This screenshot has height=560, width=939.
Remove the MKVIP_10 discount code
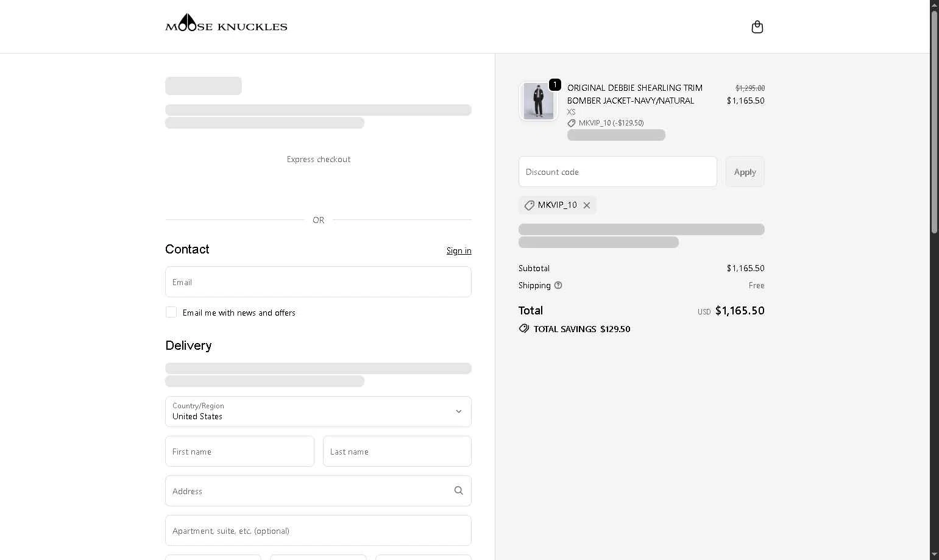coord(587,205)
